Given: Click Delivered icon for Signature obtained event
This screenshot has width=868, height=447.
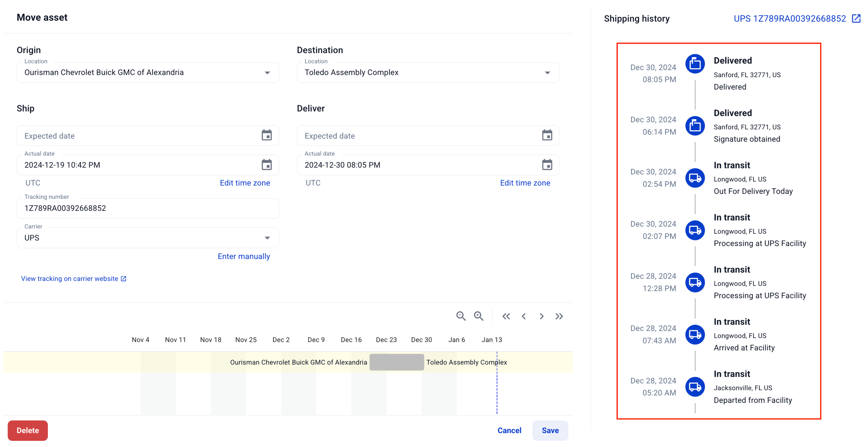Looking at the screenshot, I should coord(695,126).
